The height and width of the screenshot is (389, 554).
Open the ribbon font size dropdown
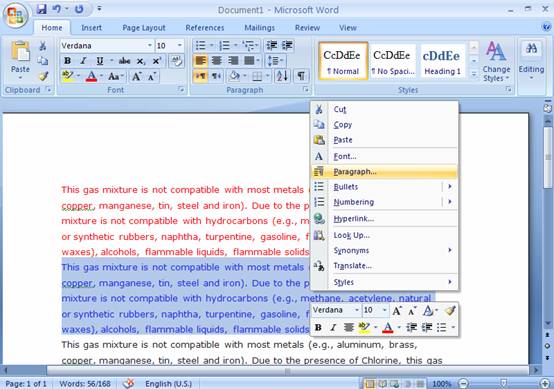[x=179, y=46]
